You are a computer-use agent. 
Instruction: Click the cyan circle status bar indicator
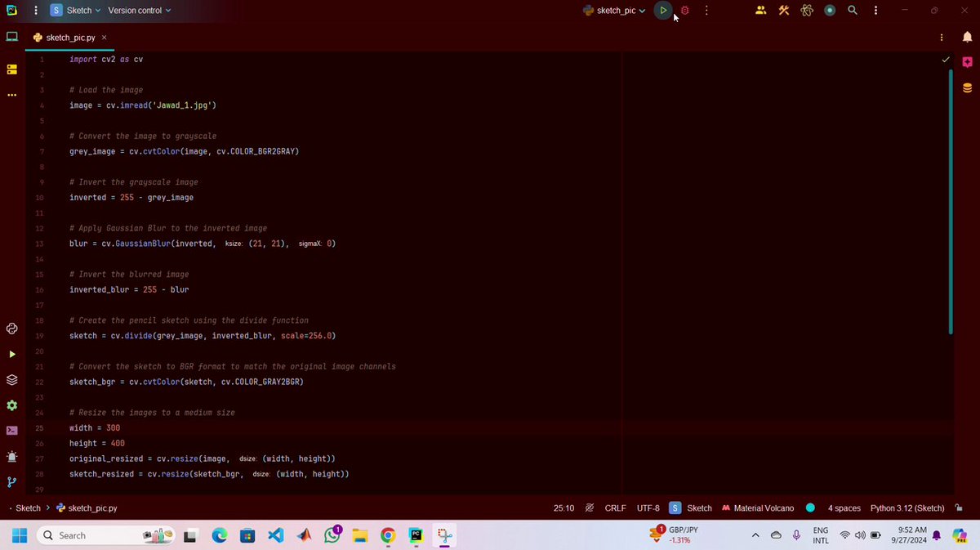coord(810,508)
